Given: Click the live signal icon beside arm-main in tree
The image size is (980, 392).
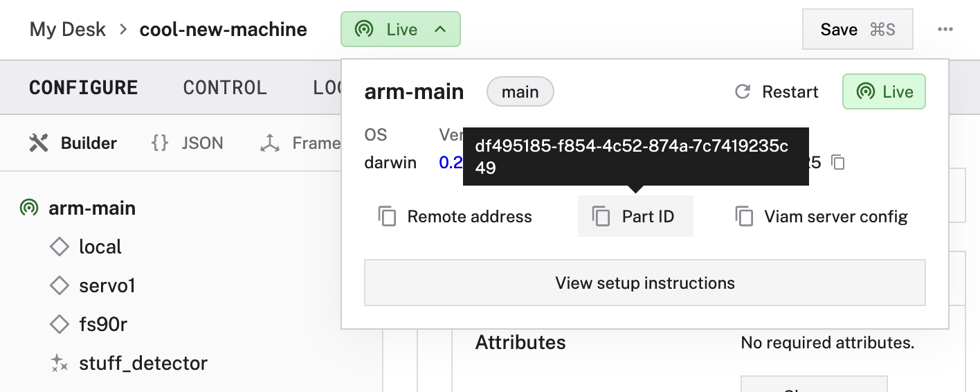Looking at the screenshot, I should click(x=28, y=208).
